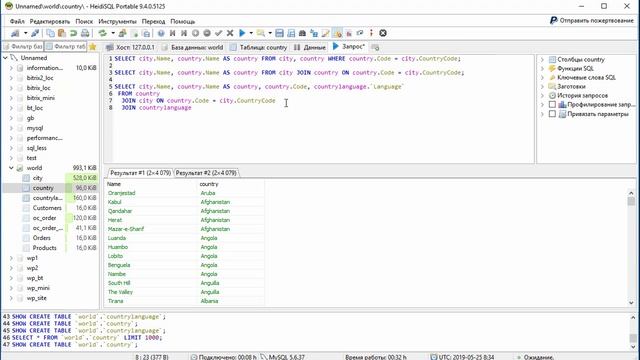
Task: Jump to first row toolbar icon
Action: click(x=173, y=33)
